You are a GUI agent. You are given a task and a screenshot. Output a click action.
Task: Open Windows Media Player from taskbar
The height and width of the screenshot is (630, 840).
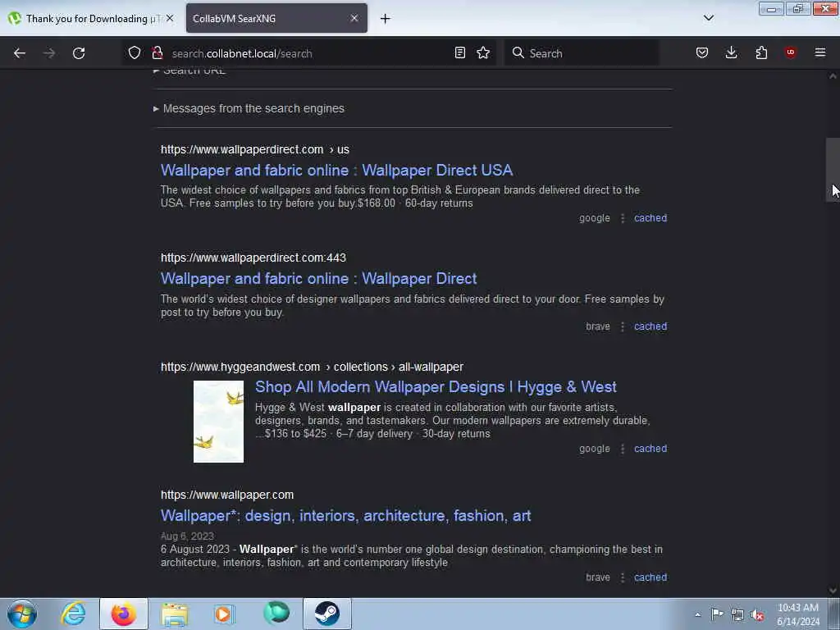[224, 614]
